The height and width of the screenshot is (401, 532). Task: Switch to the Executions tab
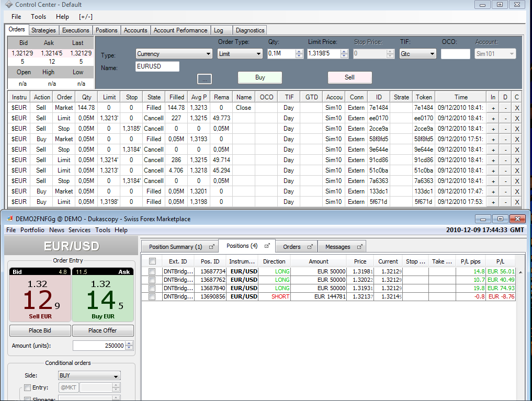[76, 30]
